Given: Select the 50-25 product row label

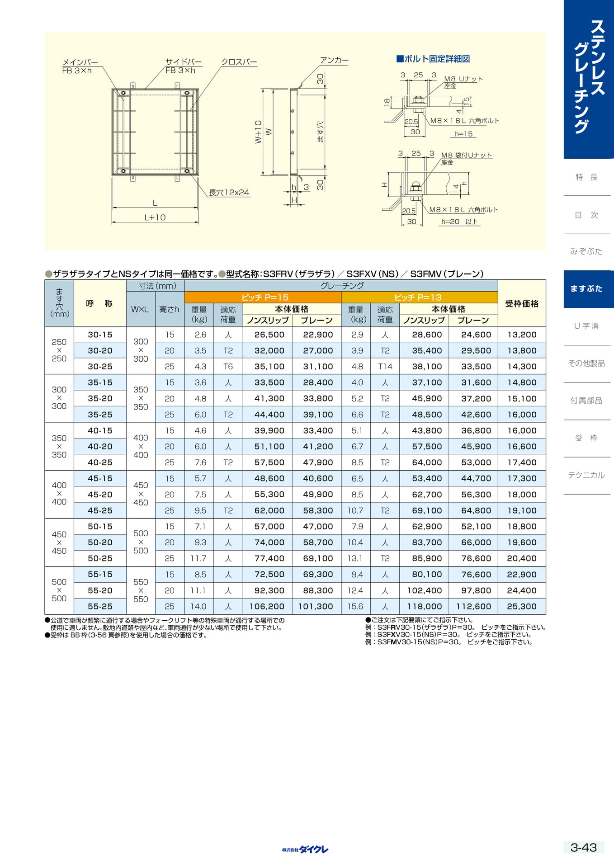Looking at the screenshot, I should tap(100, 558).
